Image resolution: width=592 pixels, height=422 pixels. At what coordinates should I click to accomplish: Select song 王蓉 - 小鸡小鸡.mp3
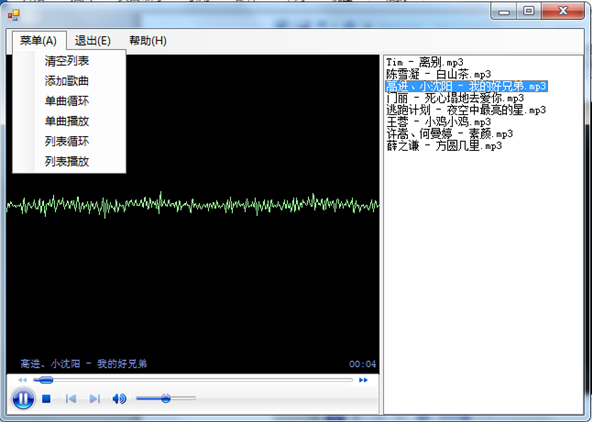pos(438,122)
